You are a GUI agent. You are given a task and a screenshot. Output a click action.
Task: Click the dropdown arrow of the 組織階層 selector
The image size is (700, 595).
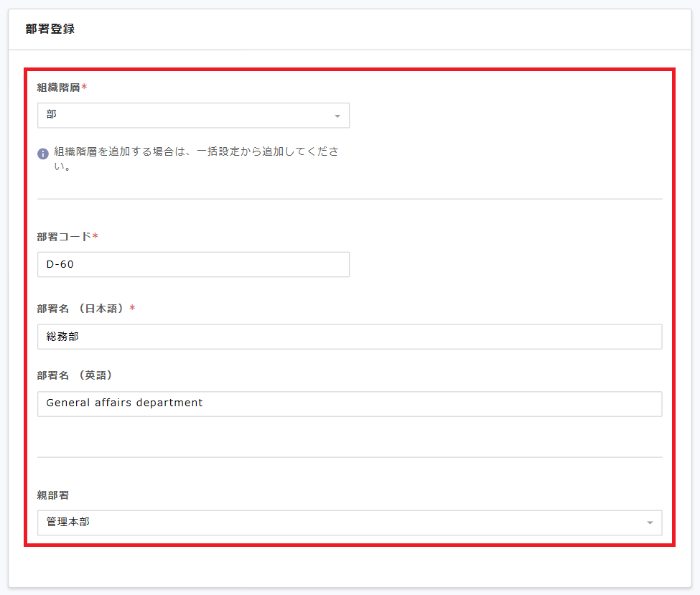(337, 115)
